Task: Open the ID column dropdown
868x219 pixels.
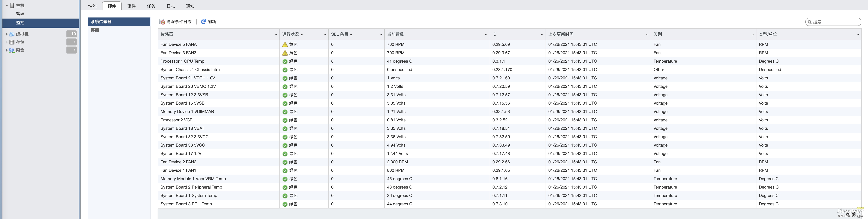Action: point(542,34)
